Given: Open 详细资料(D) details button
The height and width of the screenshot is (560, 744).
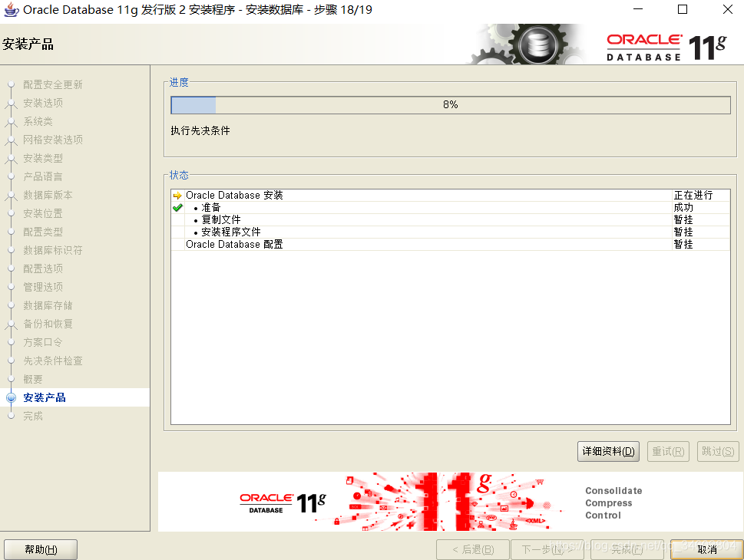Looking at the screenshot, I should coord(608,451).
